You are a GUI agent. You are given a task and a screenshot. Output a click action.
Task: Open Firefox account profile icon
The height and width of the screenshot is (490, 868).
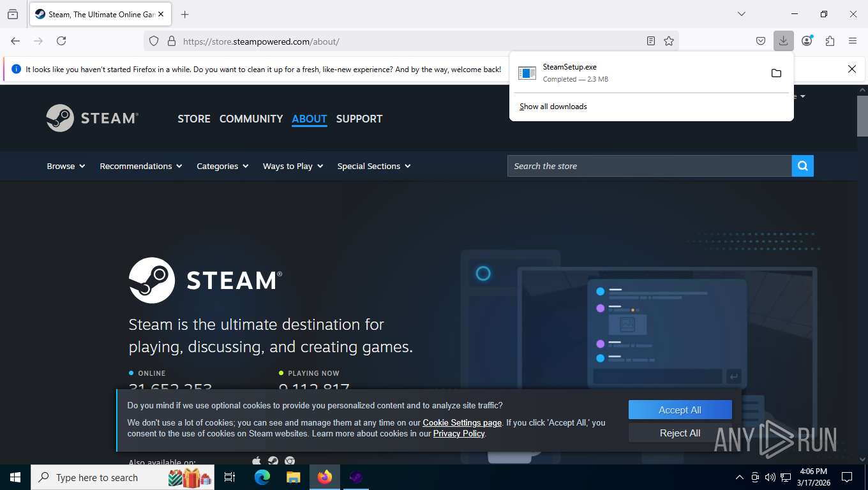807,41
